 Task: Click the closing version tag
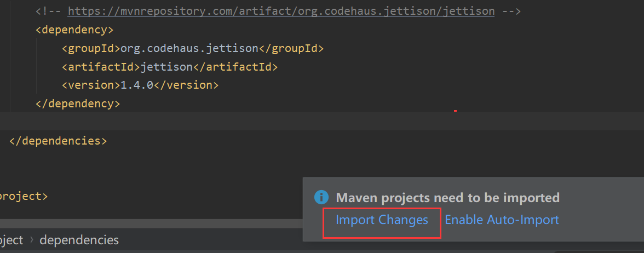pos(186,85)
